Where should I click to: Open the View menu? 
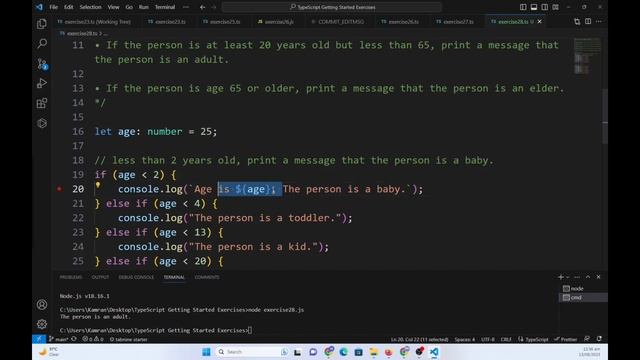(x=113, y=7)
